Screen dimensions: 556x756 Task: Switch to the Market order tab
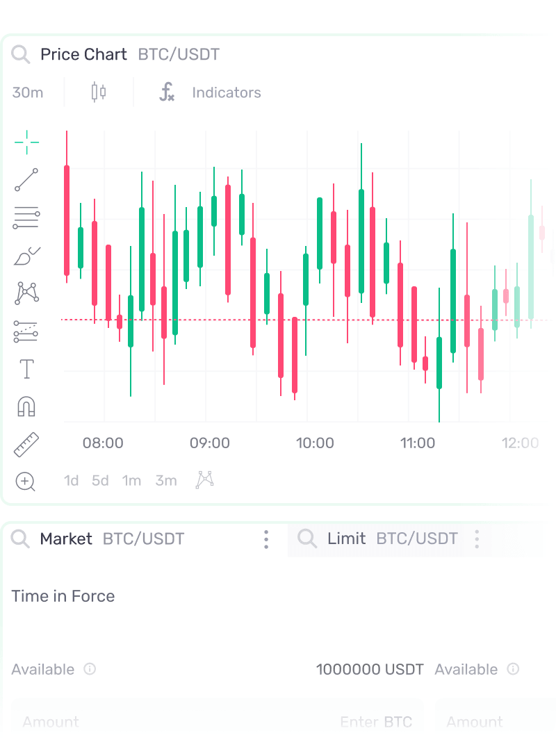(x=66, y=539)
